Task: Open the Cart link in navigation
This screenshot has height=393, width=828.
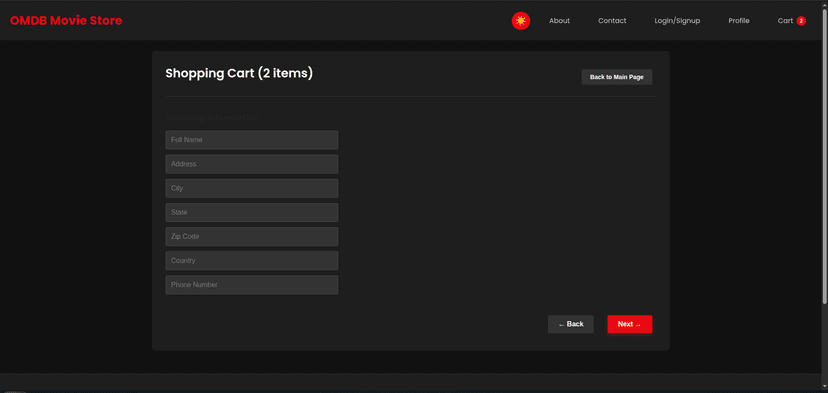Action: click(785, 21)
